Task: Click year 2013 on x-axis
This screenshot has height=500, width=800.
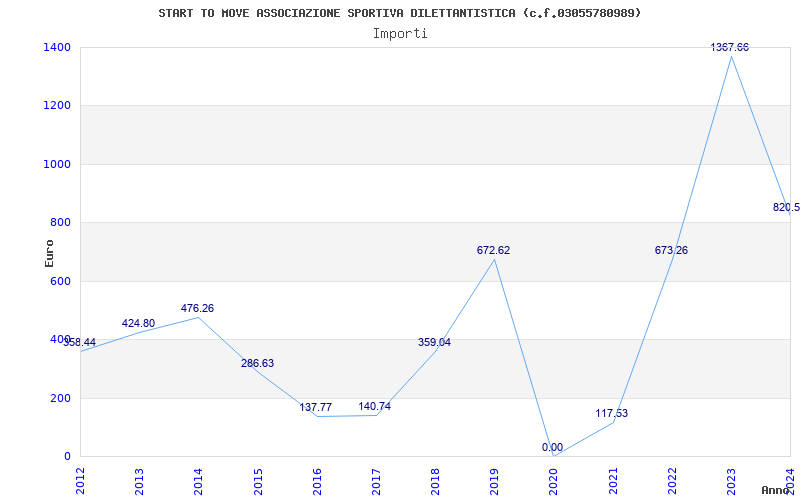Action: [x=139, y=481]
